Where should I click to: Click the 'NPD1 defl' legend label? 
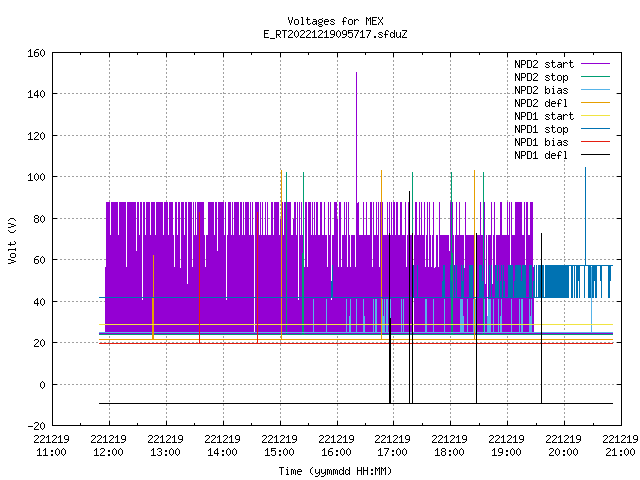[x=541, y=155]
